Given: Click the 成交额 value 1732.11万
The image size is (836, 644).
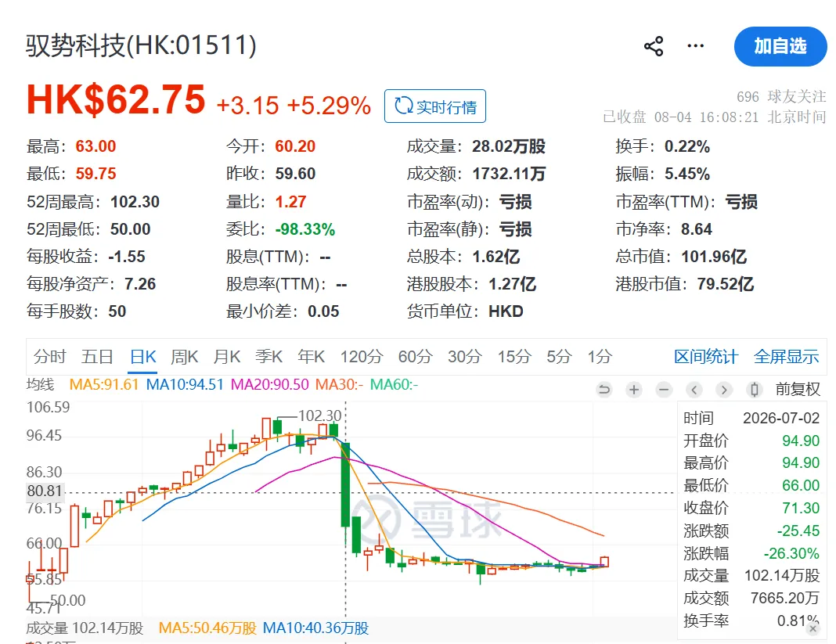Looking at the screenshot, I should point(509,174).
